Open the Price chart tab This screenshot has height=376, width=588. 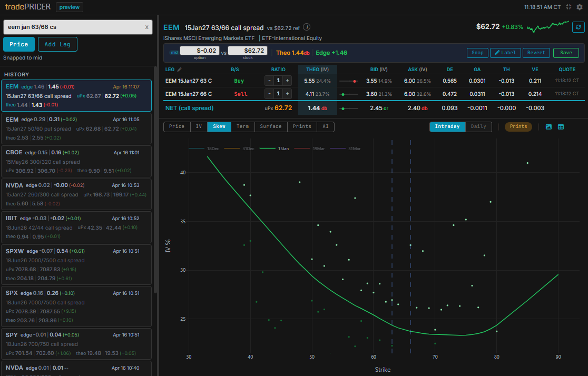coord(177,127)
